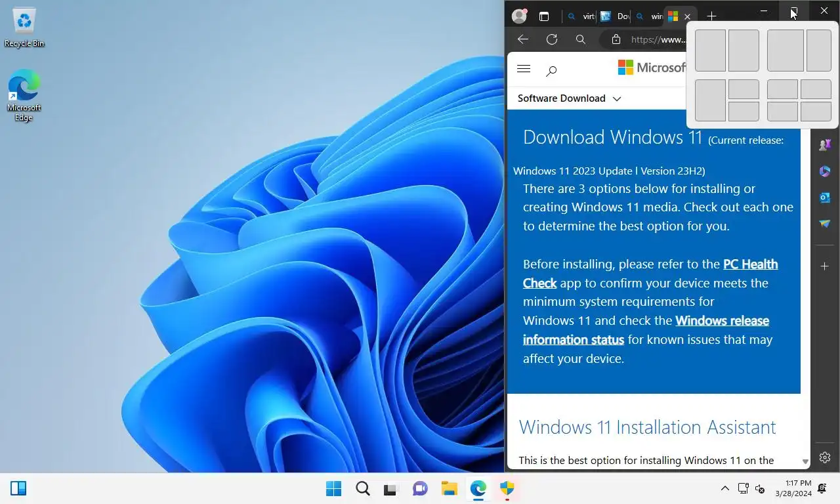Click 'Windows 11 Installation Assistant' heading
This screenshot has height=504, width=840.
click(647, 427)
